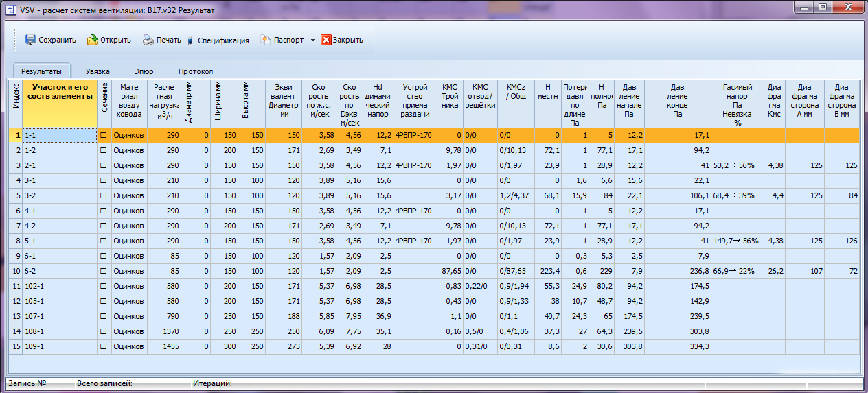Expand the Паспорт dropdown arrow
Screen dimensions: 868x393
(x=313, y=40)
